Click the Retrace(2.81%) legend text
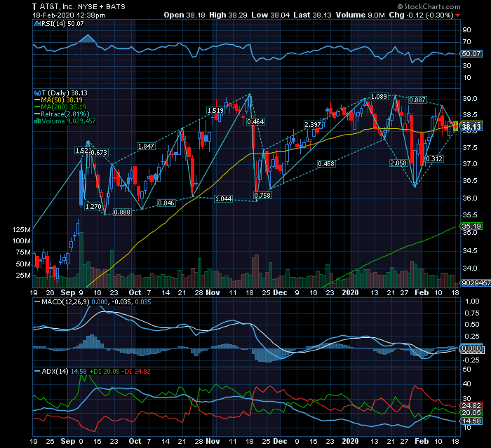491x448 pixels. pos(65,114)
